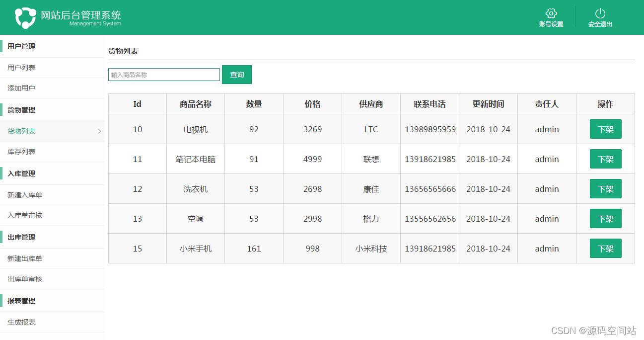The width and height of the screenshot is (644, 340).
Task: Click phone number 13556562656
Action: (430, 219)
